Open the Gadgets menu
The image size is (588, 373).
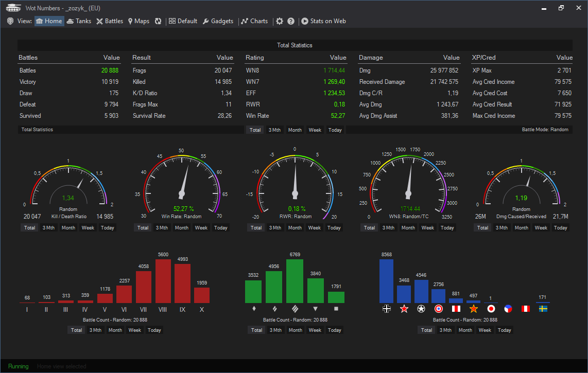point(218,22)
